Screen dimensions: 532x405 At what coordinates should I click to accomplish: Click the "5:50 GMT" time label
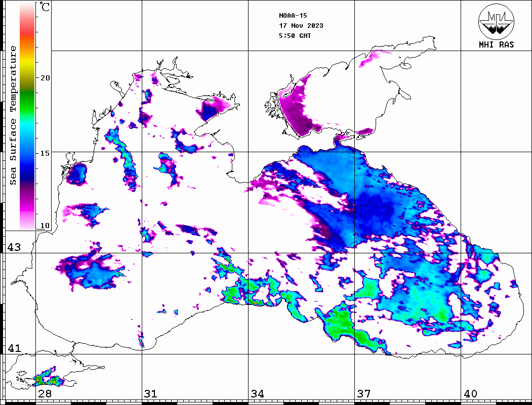click(x=295, y=35)
